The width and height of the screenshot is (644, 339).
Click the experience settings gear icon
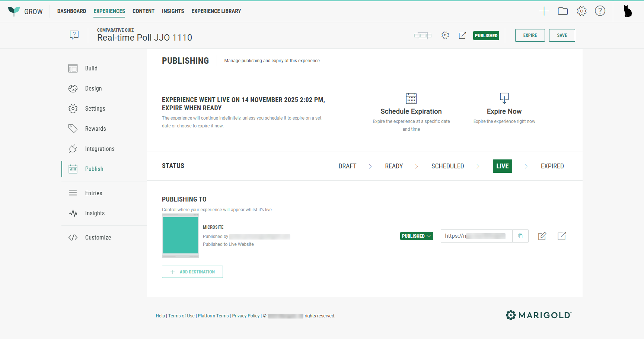(445, 35)
